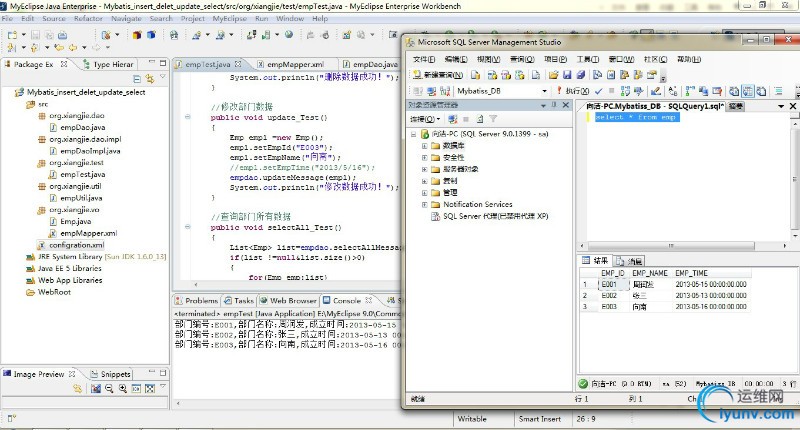800x430 pixels.
Task: Switch to the Type Hierarchy tab
Action: [108, 64]
